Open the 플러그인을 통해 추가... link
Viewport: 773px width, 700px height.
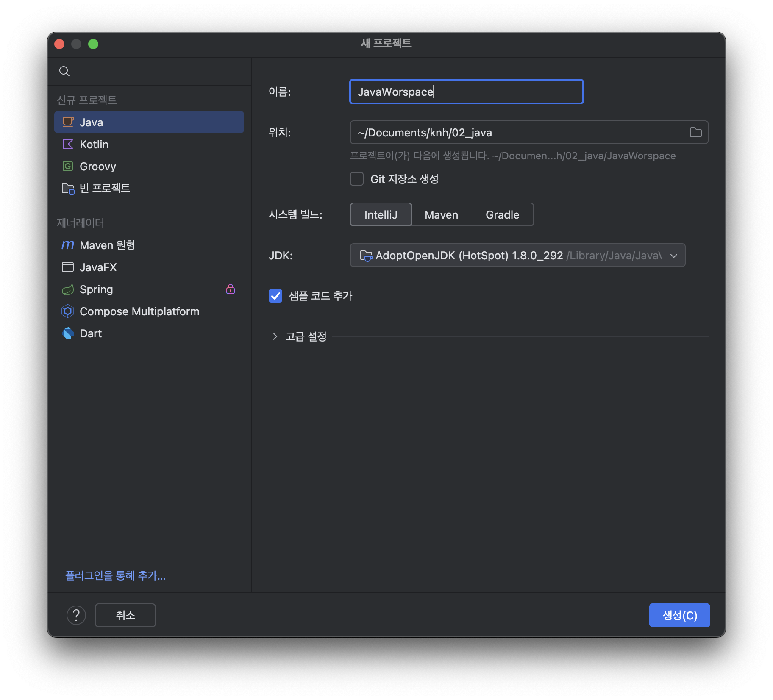pos(115,575)
